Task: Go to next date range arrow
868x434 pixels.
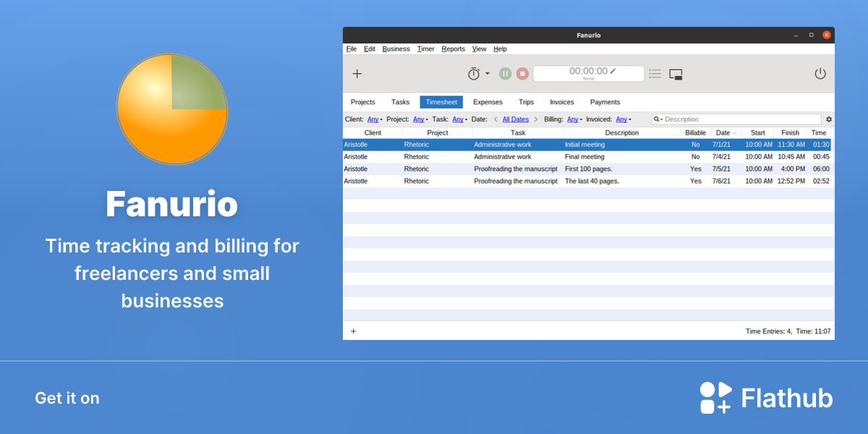Action: pos(536,119)
